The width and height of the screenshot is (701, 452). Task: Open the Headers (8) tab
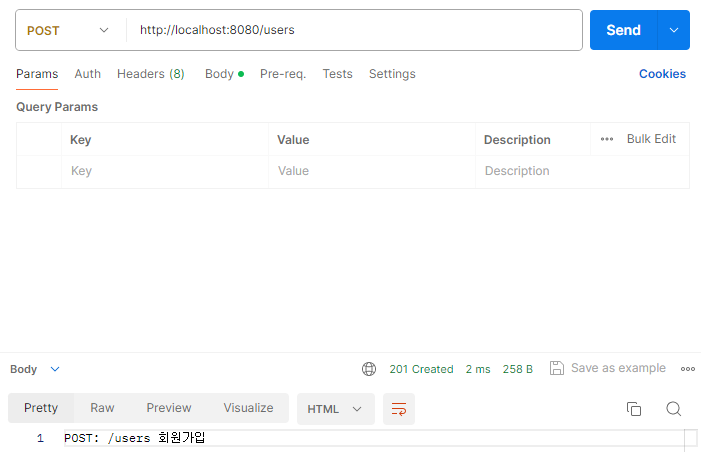pos(151,74)
